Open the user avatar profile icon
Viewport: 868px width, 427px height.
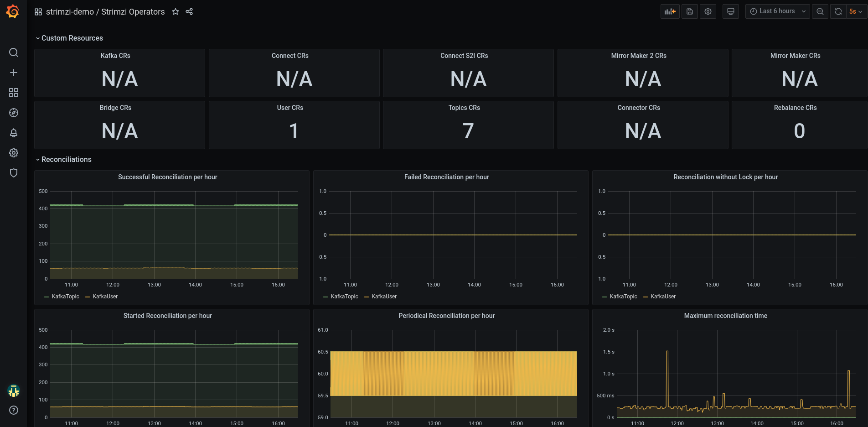(x=14, y=391)
